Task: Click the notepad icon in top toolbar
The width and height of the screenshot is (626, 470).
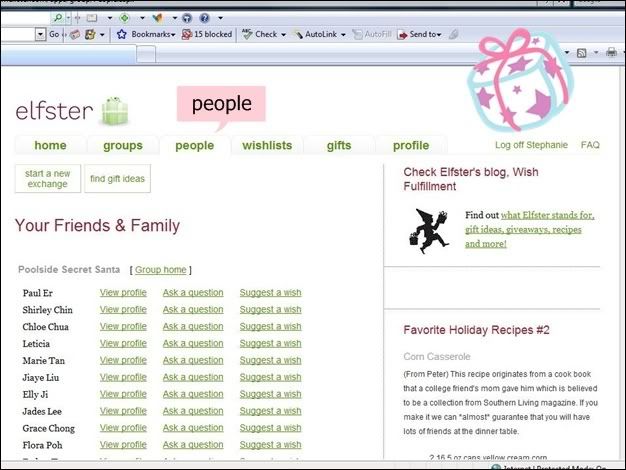Action: point(92,18)
